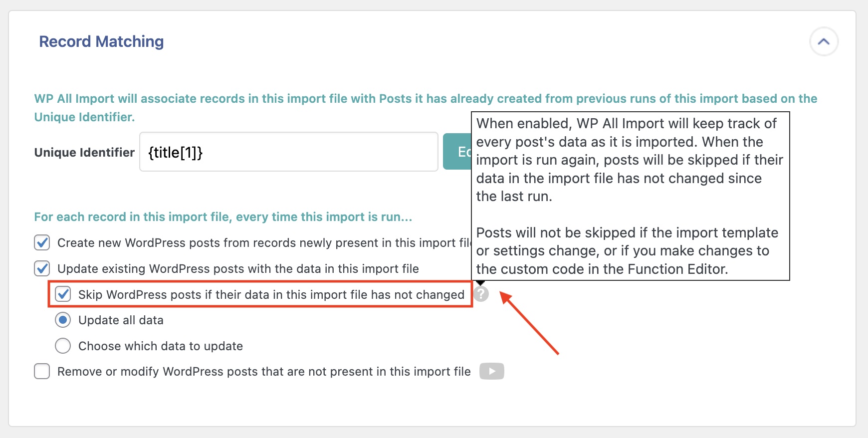Select Choose which data to update radio button

point(63,346)
